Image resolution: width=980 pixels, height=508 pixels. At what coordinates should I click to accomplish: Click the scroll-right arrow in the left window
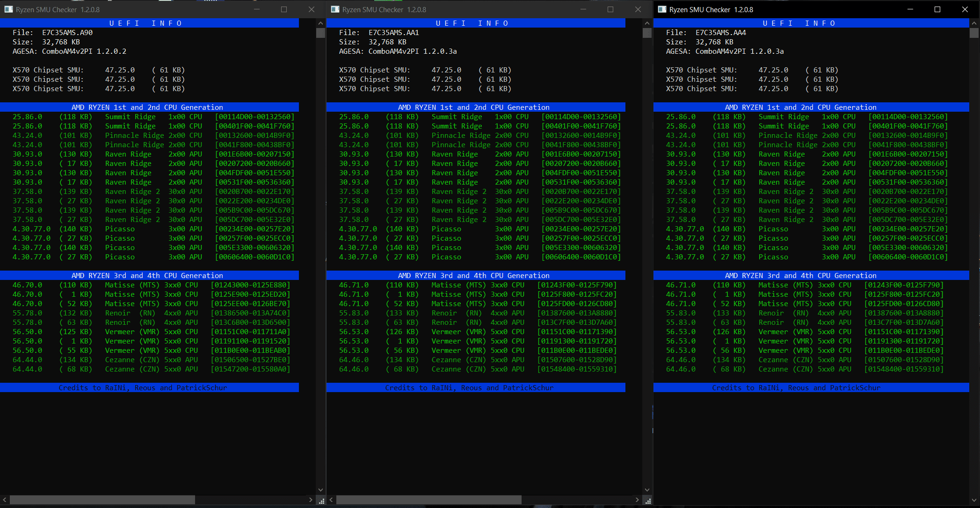point(311,500)
